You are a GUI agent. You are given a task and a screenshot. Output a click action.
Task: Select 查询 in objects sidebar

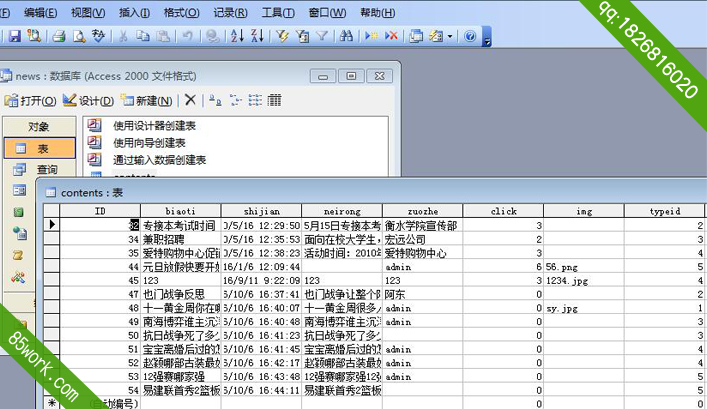point(40,170)
